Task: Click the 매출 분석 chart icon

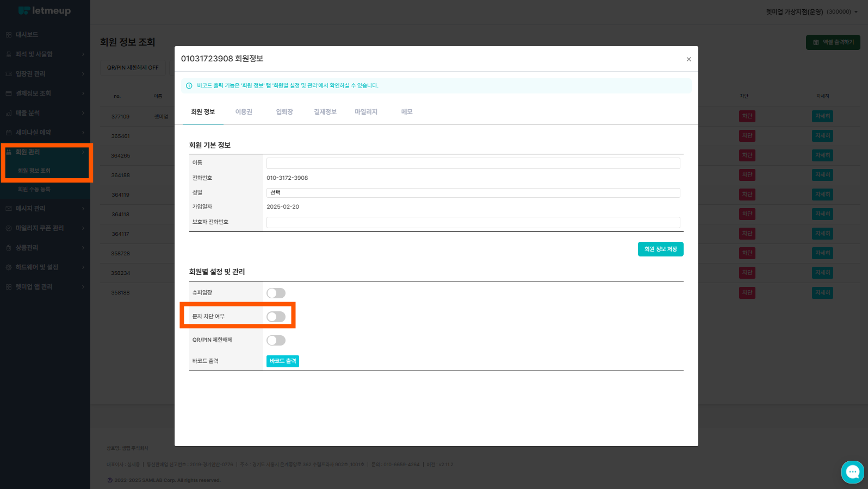Action: [9, 113]
